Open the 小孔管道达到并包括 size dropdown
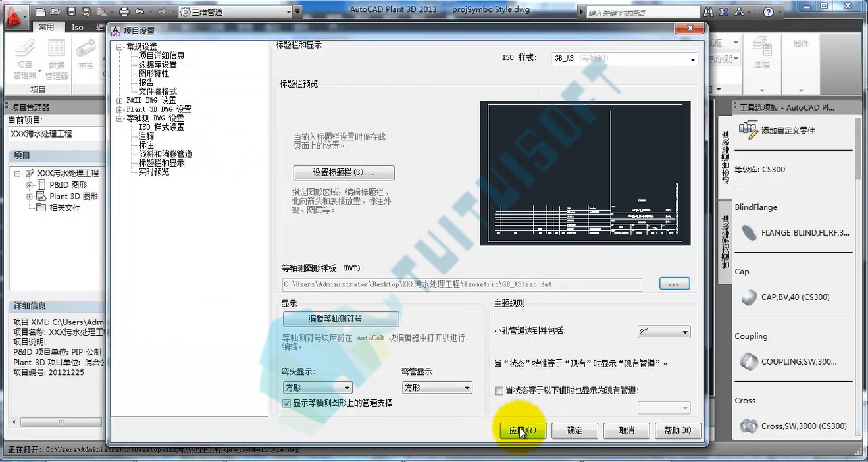Viewport: 868px width, 462px height. pos(663,332)
